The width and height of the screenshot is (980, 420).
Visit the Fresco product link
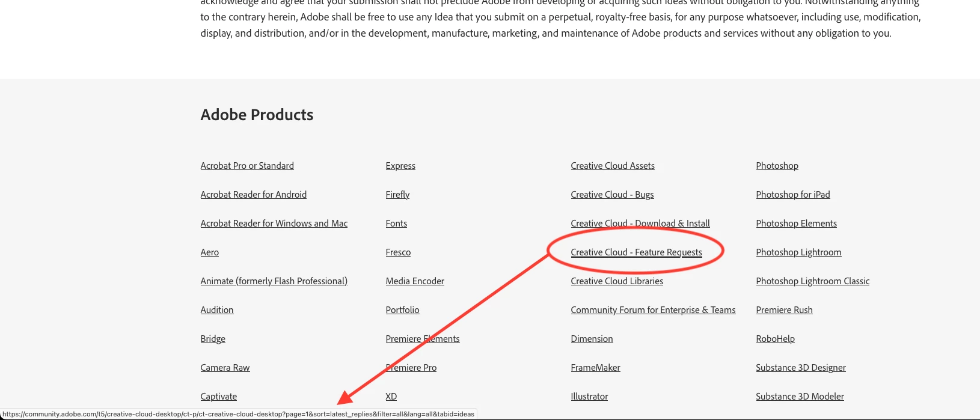(x=398, y=252)
